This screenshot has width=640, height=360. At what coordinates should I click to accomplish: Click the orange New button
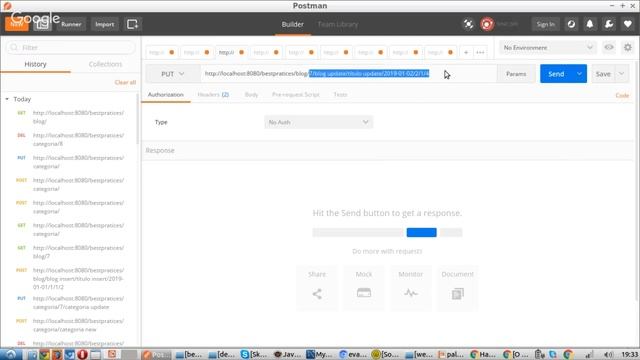click(x=16, y=24)
